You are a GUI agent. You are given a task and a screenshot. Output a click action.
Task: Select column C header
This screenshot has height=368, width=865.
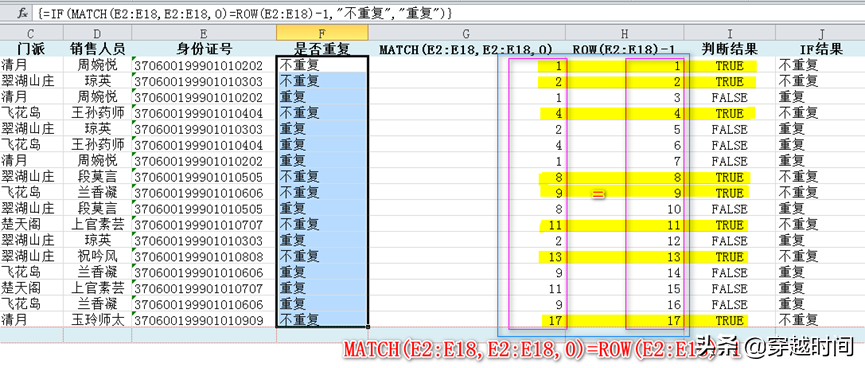point(31,34)
